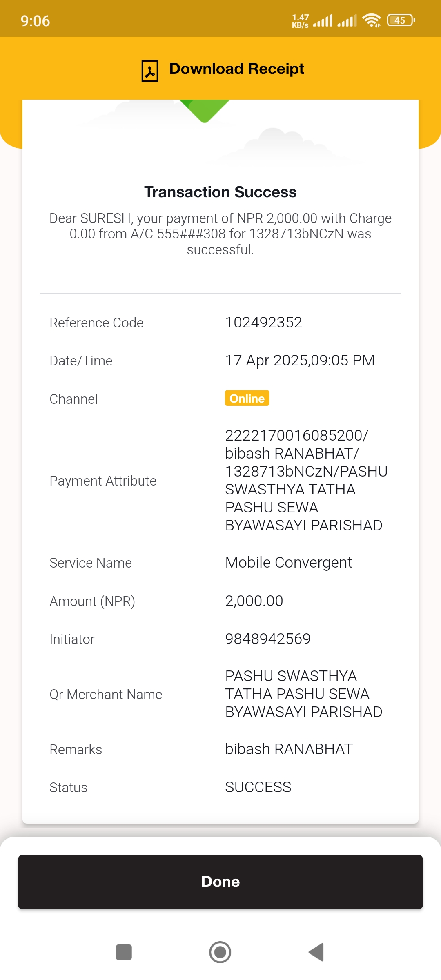Tap the Wi-Fi status icon

[x=372, y=20]
